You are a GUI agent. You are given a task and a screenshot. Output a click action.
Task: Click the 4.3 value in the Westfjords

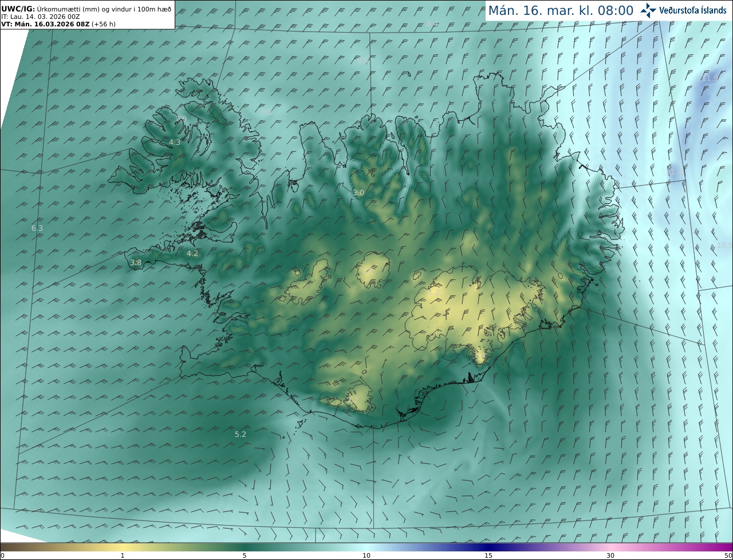click(175, 142)
